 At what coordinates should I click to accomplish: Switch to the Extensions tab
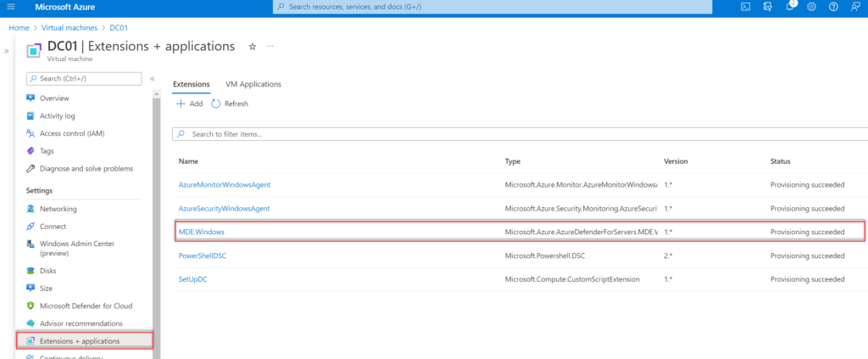pos(191,84)
